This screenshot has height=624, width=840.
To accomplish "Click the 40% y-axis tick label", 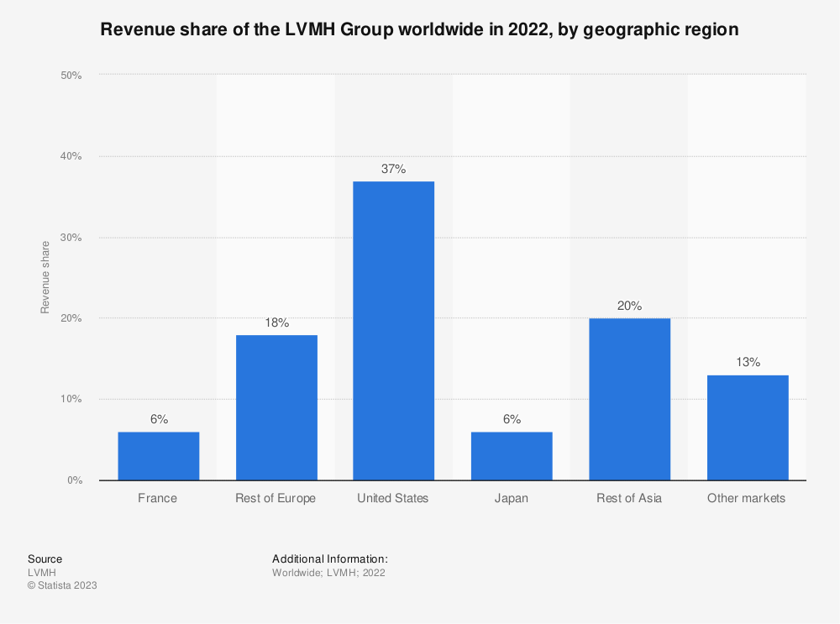I will tap(71, 156).
